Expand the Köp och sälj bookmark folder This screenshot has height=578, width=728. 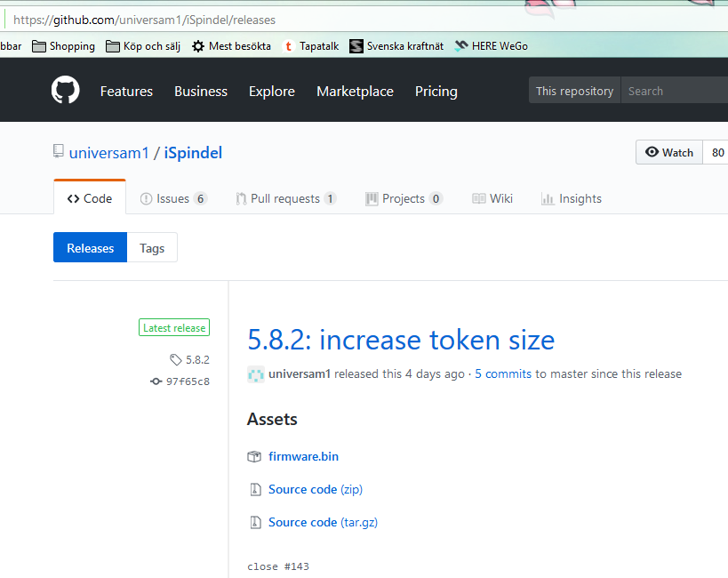142,46
